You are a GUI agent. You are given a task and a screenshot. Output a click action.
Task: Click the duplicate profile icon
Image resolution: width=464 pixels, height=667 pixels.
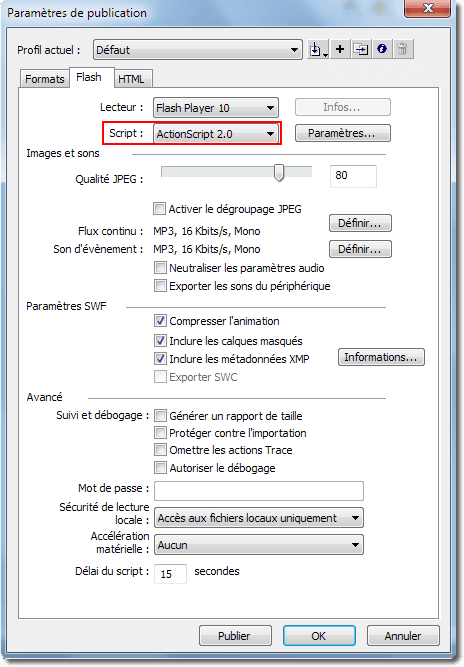pyautogui.click(x=361, y=49)
